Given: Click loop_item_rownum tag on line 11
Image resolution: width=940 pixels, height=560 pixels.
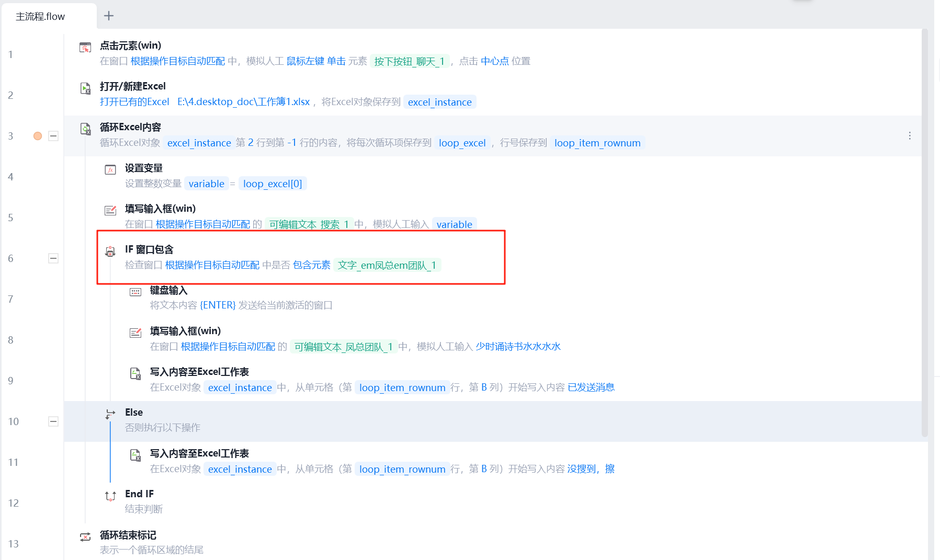Looking at the screenshot, I should pyautogui.click(x=402, y=469).
